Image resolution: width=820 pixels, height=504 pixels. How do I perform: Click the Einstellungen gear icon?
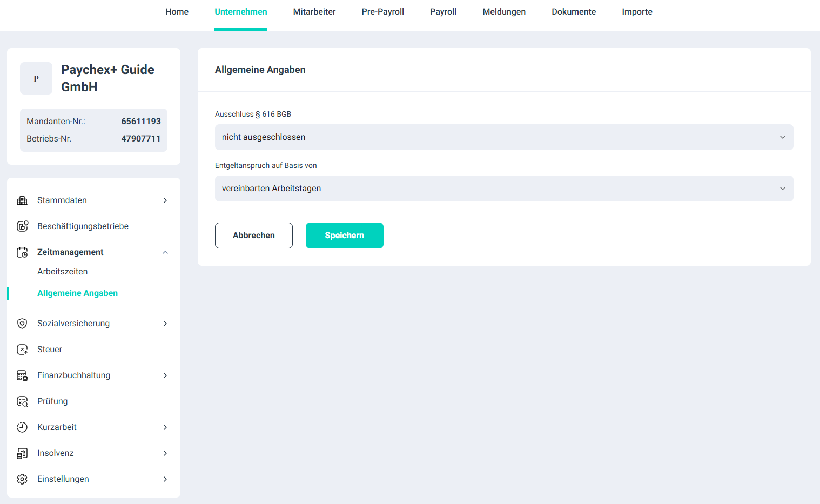point(22,479)
